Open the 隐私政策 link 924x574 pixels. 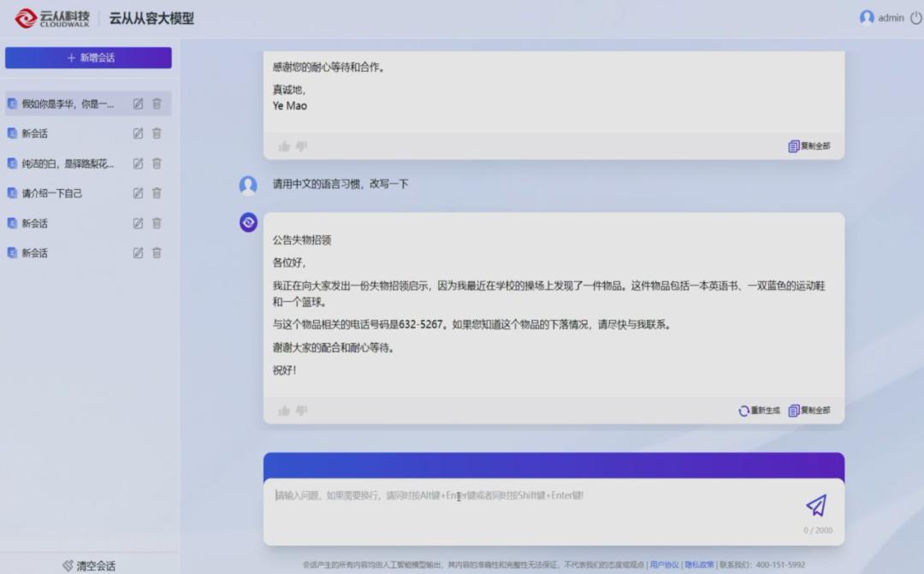pos(699,565)
